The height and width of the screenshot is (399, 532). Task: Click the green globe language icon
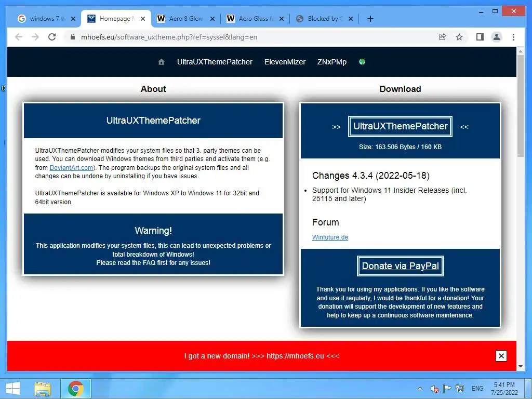pyautogui.click(x=362, y=62)
